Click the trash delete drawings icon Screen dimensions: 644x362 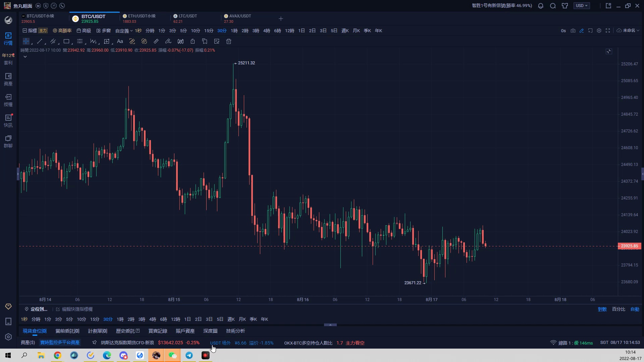pos(229,41)
